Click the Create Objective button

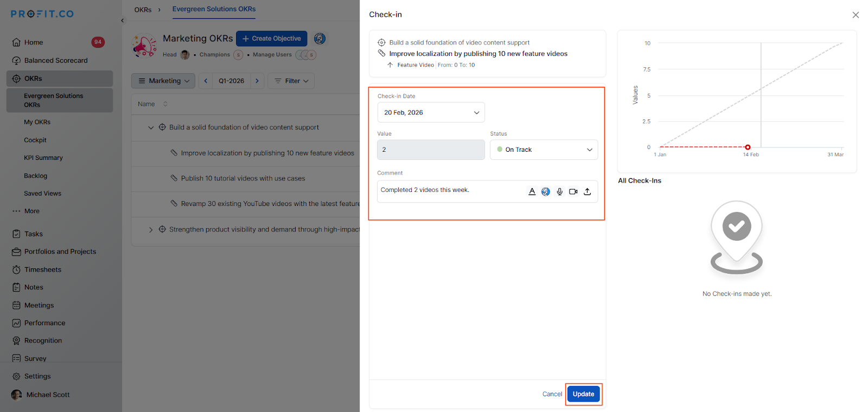pyautogui.click(x=271, y=38)
